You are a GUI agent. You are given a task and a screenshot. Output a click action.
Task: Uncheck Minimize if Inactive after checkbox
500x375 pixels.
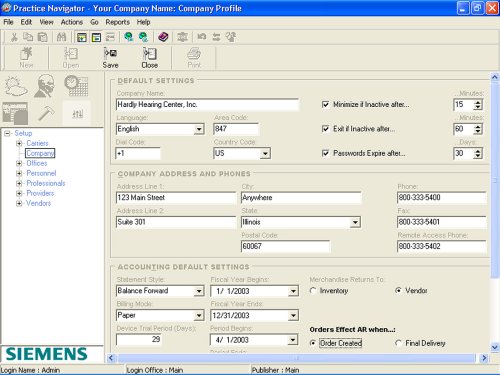click(326, 104)
